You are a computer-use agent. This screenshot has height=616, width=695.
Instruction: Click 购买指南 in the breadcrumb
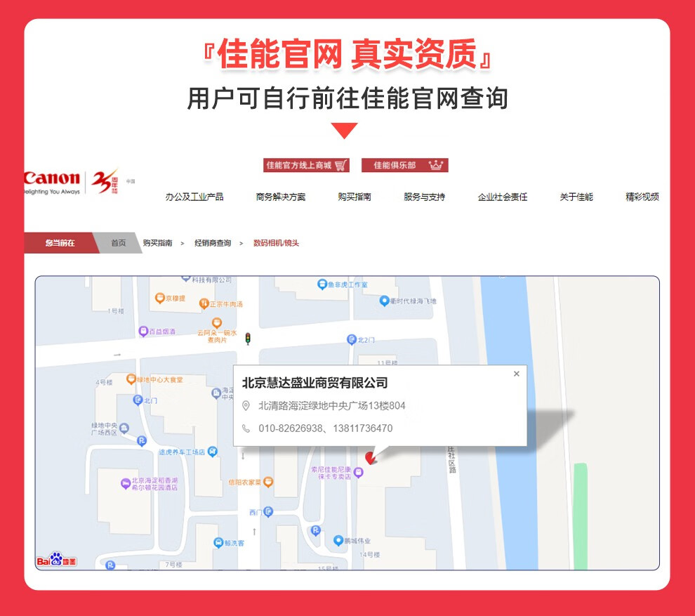click(x=157, y=243)
